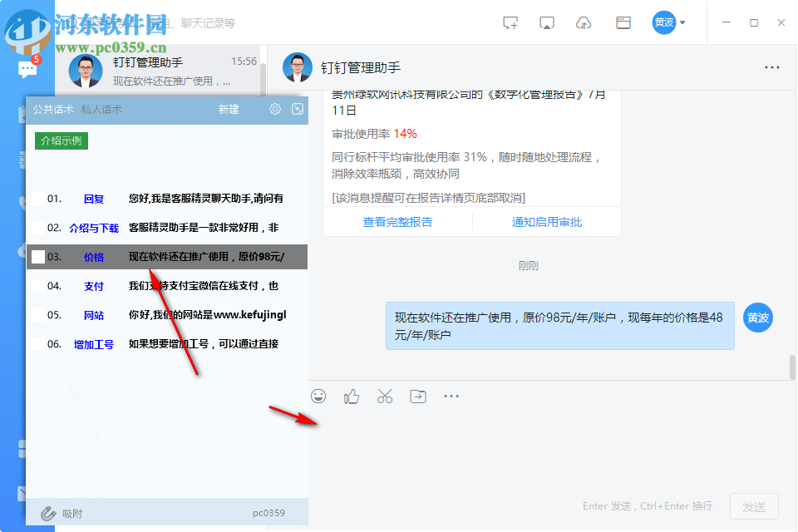Tick checkbox for row 02 介绍与下载
The height and width of the screenshot is (532, 798).
pos(38,228)
